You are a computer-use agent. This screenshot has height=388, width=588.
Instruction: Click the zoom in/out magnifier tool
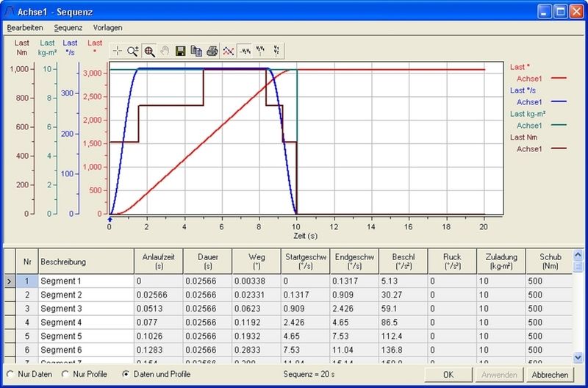tap(133, 51)
